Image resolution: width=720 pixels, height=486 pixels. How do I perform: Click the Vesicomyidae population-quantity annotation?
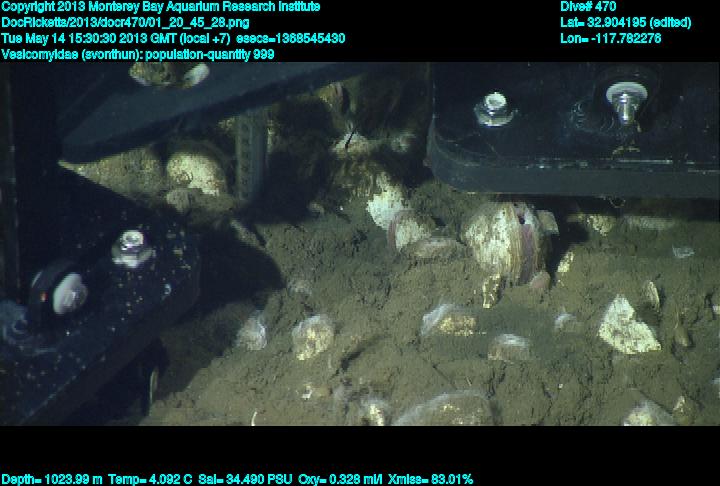point(138,54)
